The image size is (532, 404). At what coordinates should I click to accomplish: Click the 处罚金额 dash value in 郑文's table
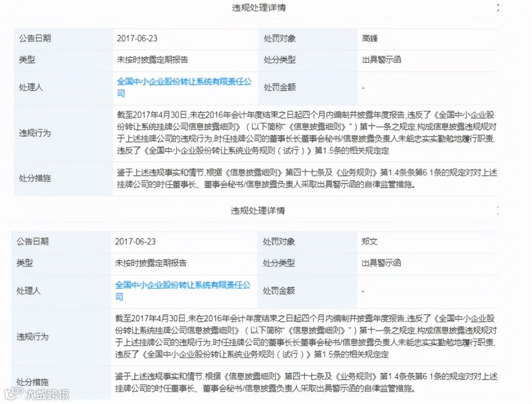coord(363,291)
